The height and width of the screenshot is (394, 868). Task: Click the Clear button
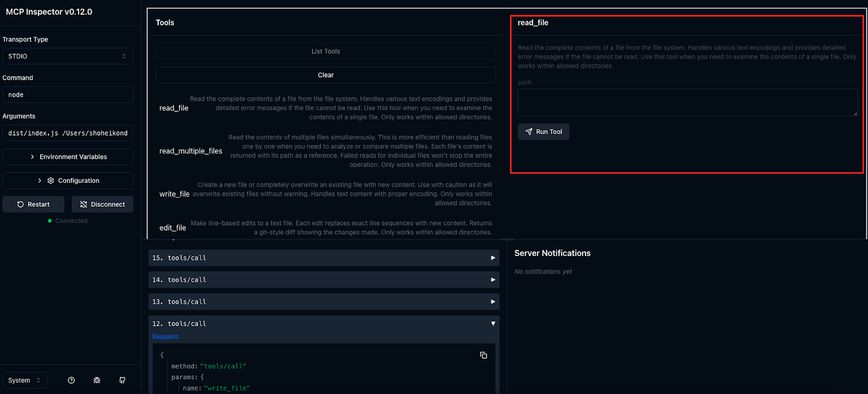point(325,75)
